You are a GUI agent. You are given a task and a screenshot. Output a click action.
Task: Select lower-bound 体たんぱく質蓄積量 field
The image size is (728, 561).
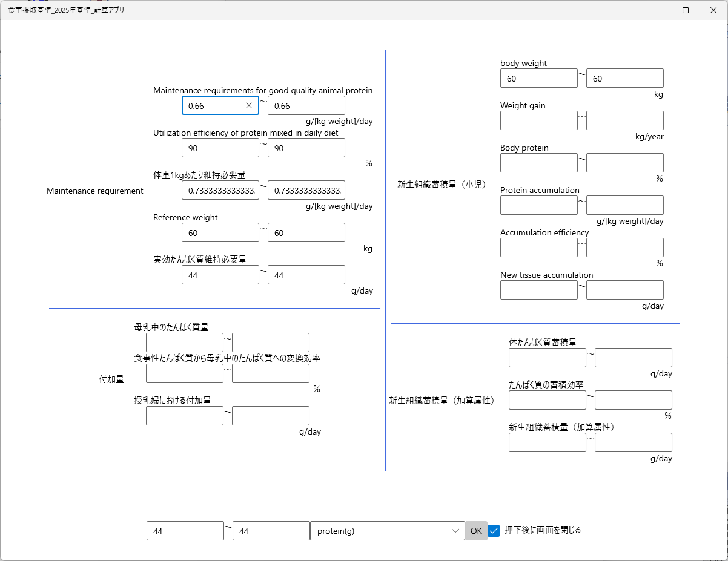tap(548, 358)
